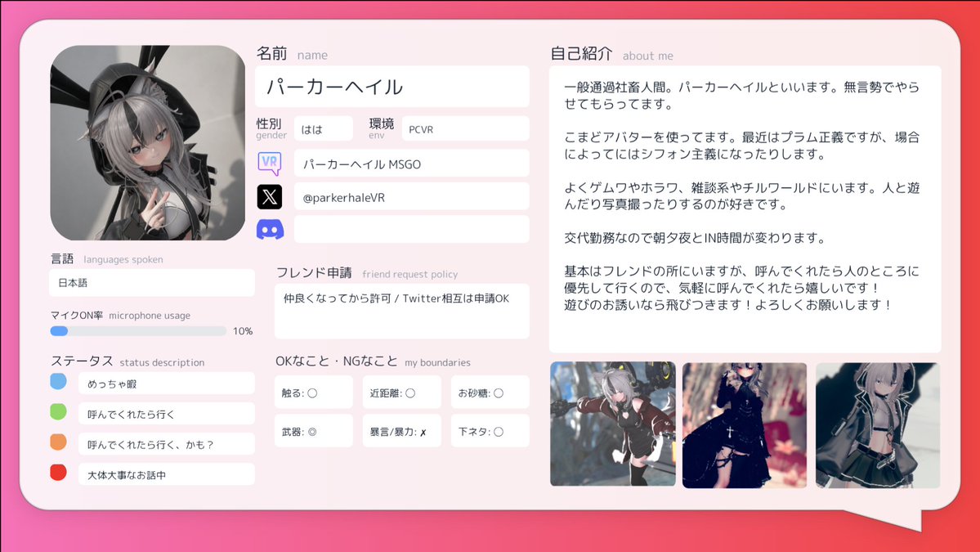Click the 呼んでくれたら行く status field

[166, 414]
